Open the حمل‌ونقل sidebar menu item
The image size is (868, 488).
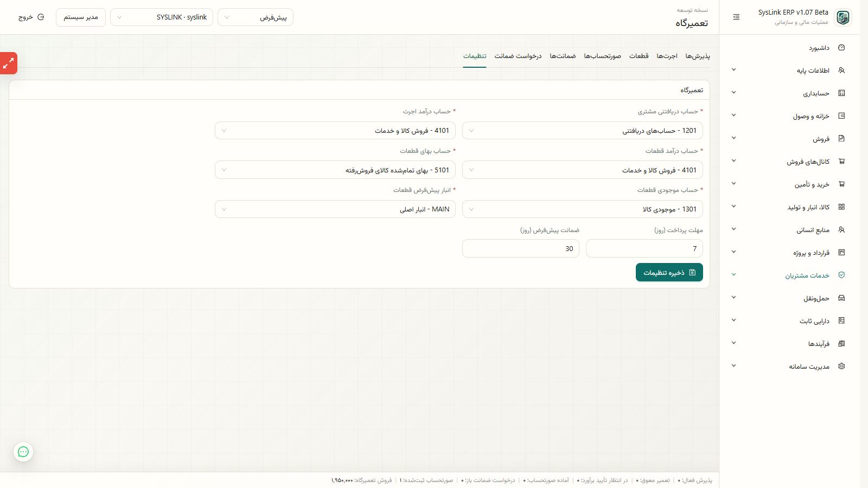(790, 298)
